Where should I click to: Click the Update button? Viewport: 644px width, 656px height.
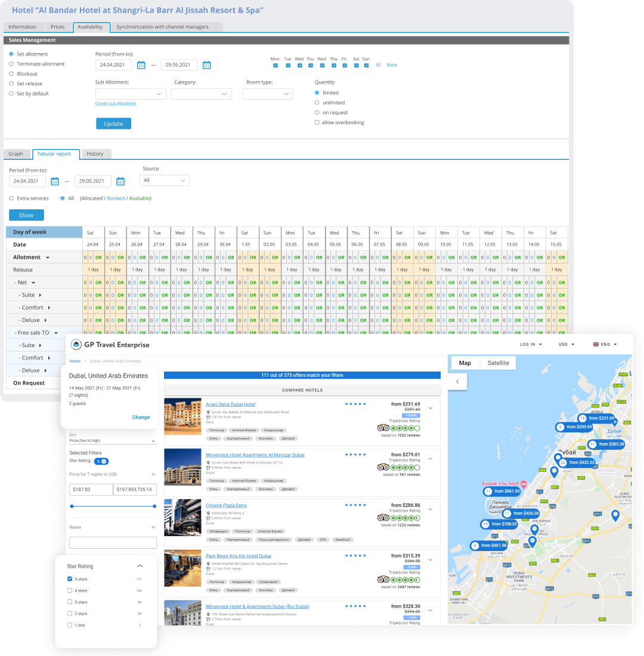point(113,124)
